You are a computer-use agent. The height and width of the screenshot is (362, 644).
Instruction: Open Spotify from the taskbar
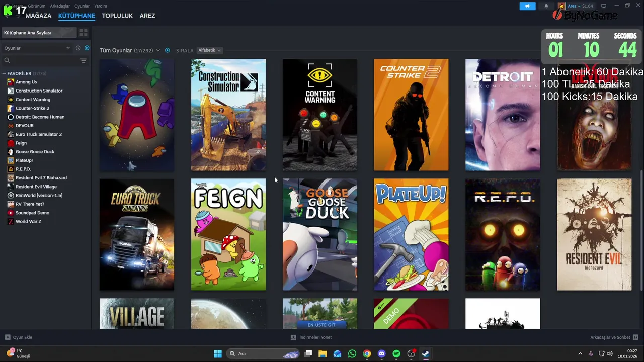pos(396,354)
